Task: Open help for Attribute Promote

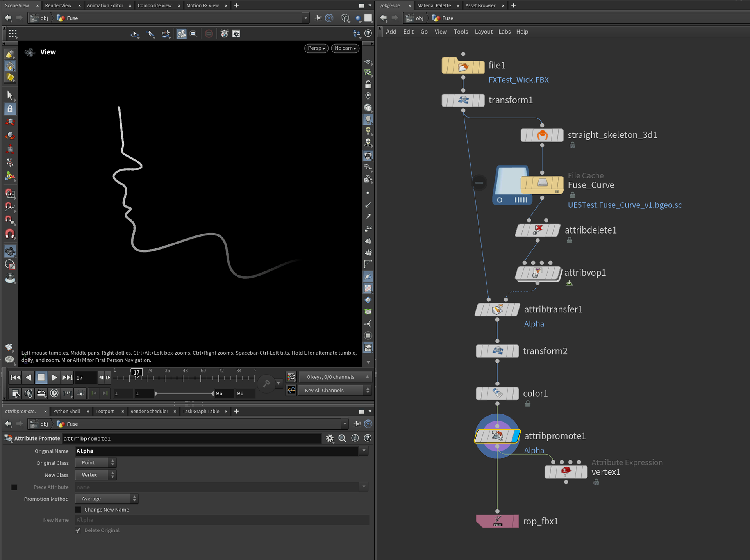Action: (368, 438)
